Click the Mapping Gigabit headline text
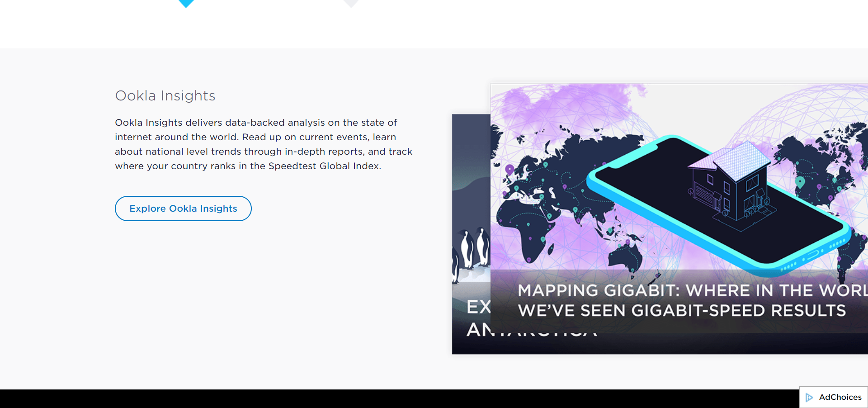This screenshot has width=868, height=408. [693, 300]
